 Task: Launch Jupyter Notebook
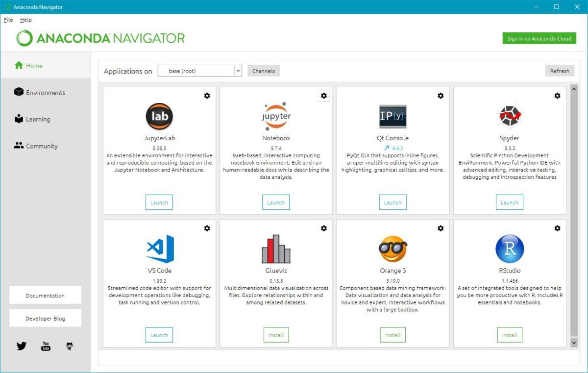tap(276, 202)
